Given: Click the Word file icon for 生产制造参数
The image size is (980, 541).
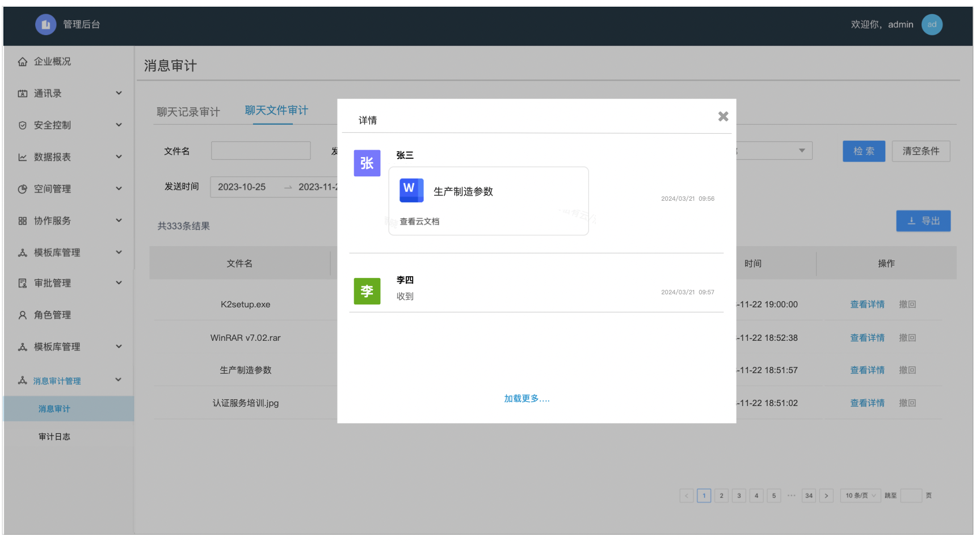Looking at the screenshot, I should (x=411, y=190).
